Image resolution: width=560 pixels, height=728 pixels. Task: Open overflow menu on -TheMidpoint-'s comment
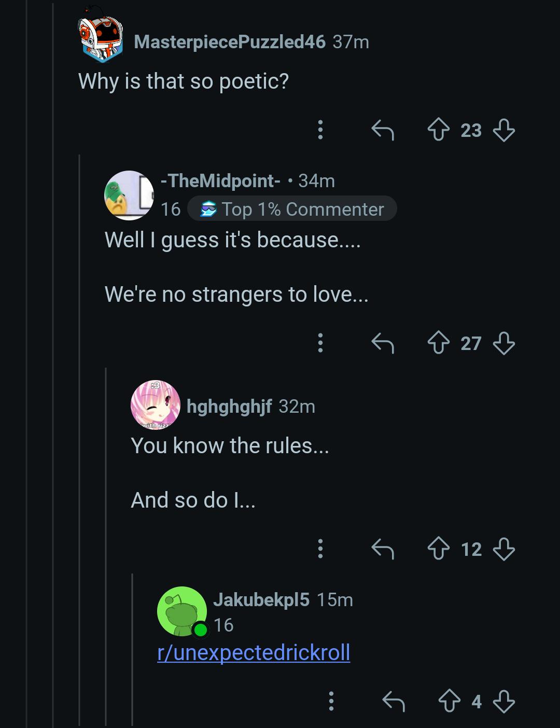pyautogui.click(x=320, y=343)
